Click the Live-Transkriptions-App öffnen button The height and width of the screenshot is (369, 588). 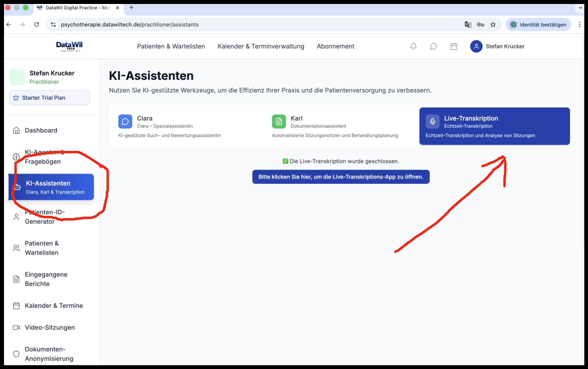tap(341, 177)
